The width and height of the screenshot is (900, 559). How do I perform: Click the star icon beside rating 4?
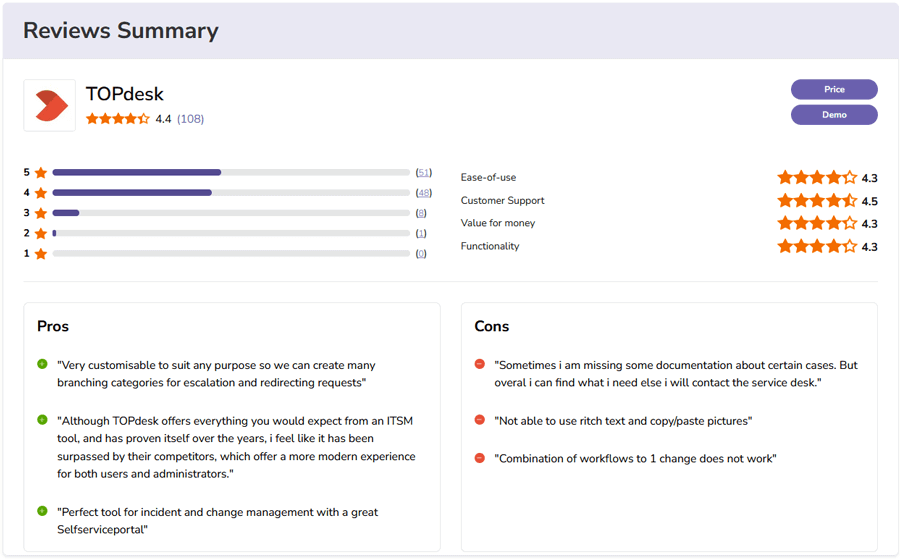click(x=41, y=193)
